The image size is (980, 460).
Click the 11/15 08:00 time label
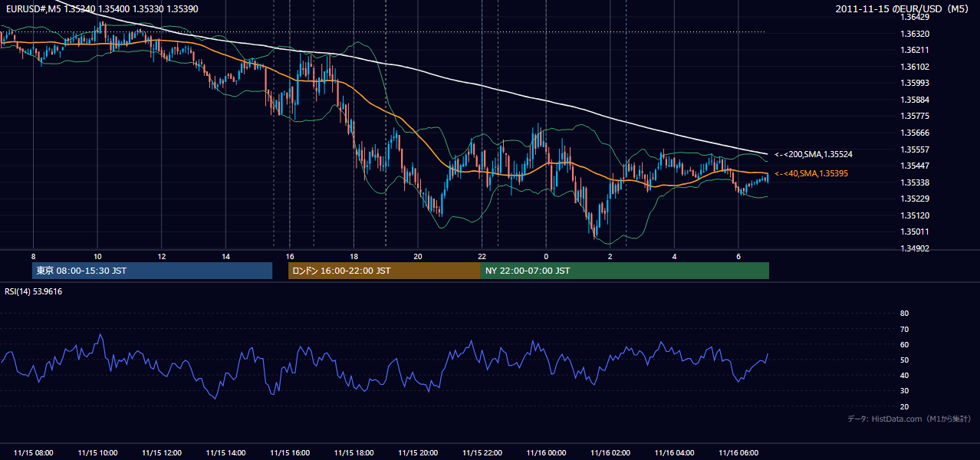pyautogui.click(x=33, y=453)
